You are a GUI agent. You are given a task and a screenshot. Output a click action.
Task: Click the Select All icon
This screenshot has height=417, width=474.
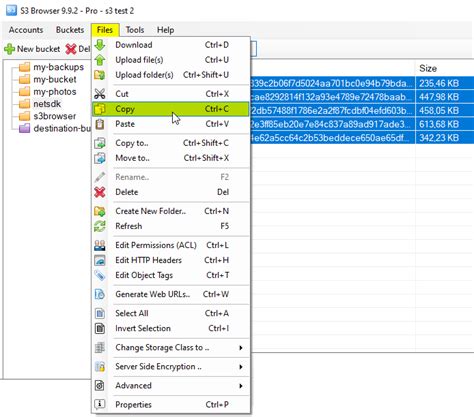point(100,313)
